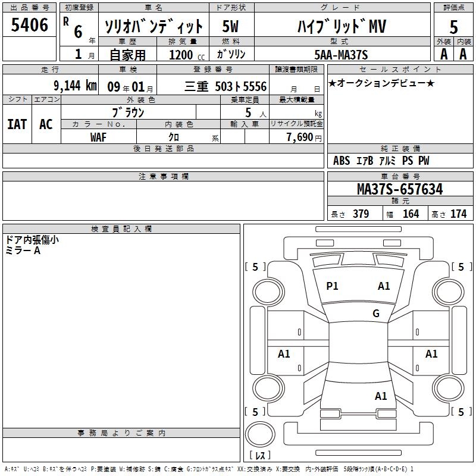Screen dimensions: 476x476
Task: Select the spare tire label レス
Action: click(x=260, y=455)
